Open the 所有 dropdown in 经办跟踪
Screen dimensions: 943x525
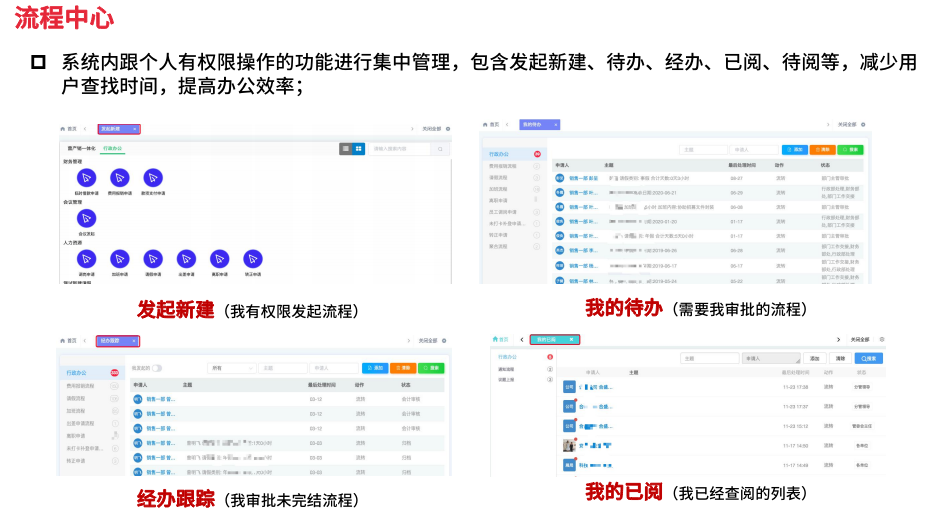pyautogui.click(x=231, y=368)
